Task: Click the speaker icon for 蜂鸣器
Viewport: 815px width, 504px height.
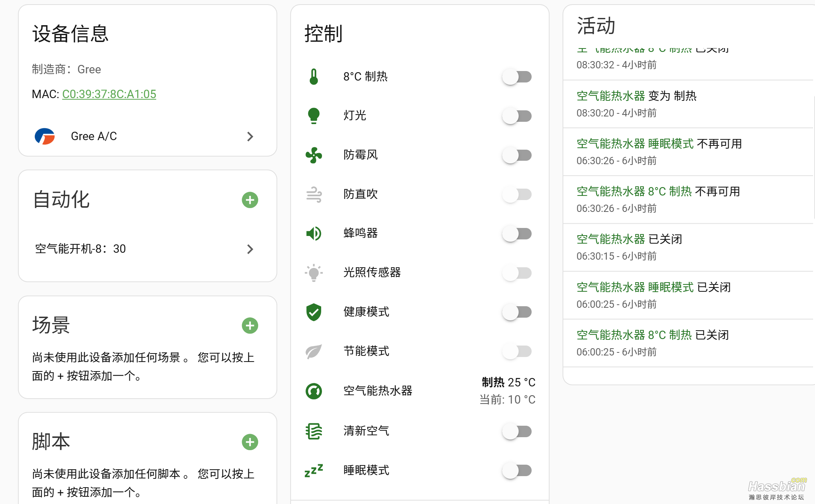Action: click(x=313, y=234)
